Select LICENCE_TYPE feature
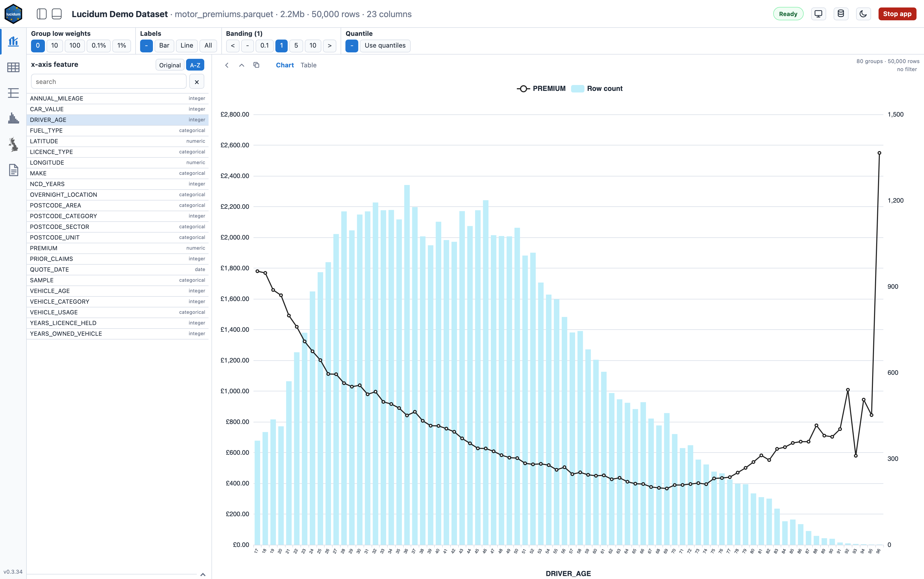924x579 pixels. click(x=118, y=152)
